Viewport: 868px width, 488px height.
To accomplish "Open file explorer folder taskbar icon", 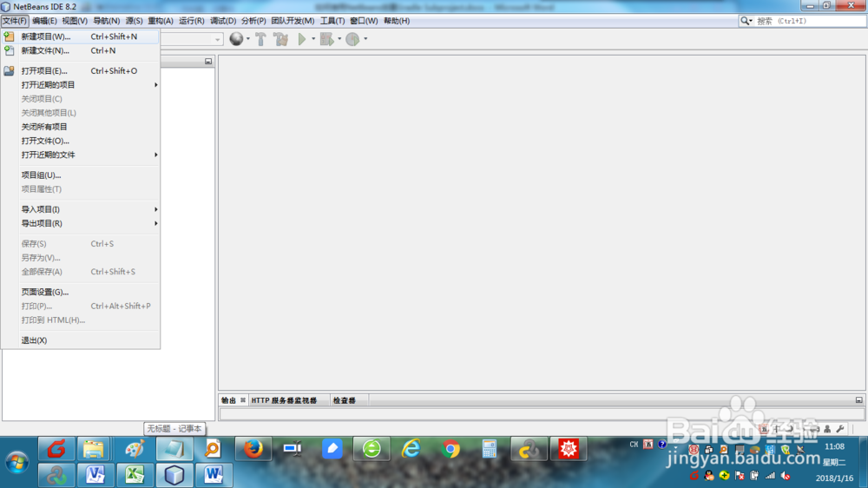I will click(x=94, y=449).
